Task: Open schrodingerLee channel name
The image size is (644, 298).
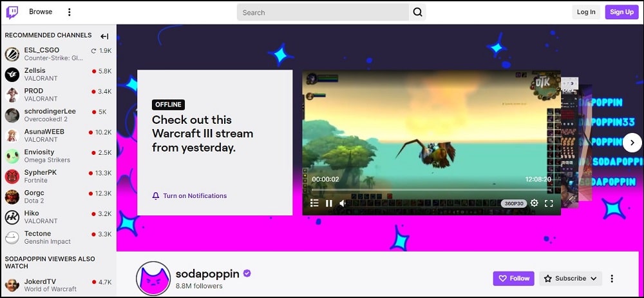Action: [x=50, y=111]
